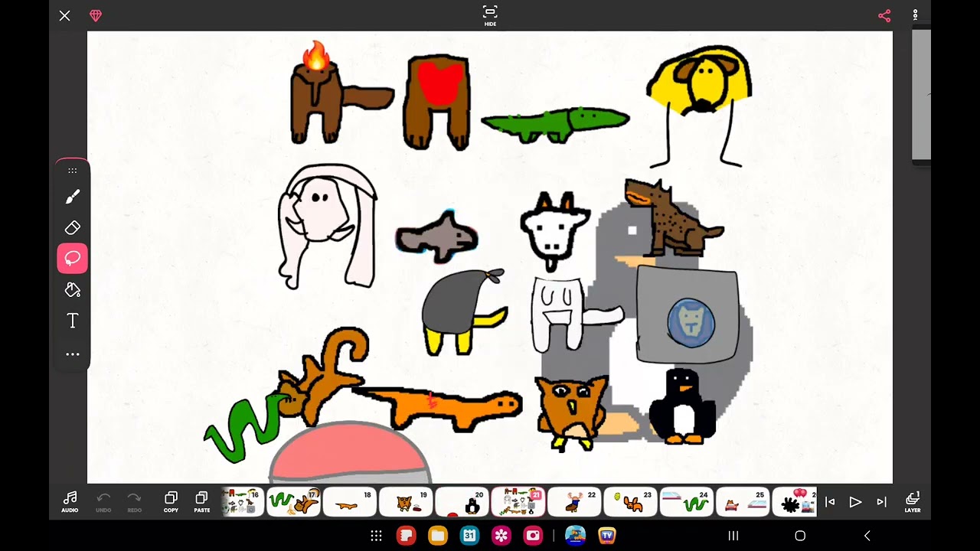Viewport: 980px width, 551px height.
Task: Select the Text tool
Action: [x=73, y=321]
